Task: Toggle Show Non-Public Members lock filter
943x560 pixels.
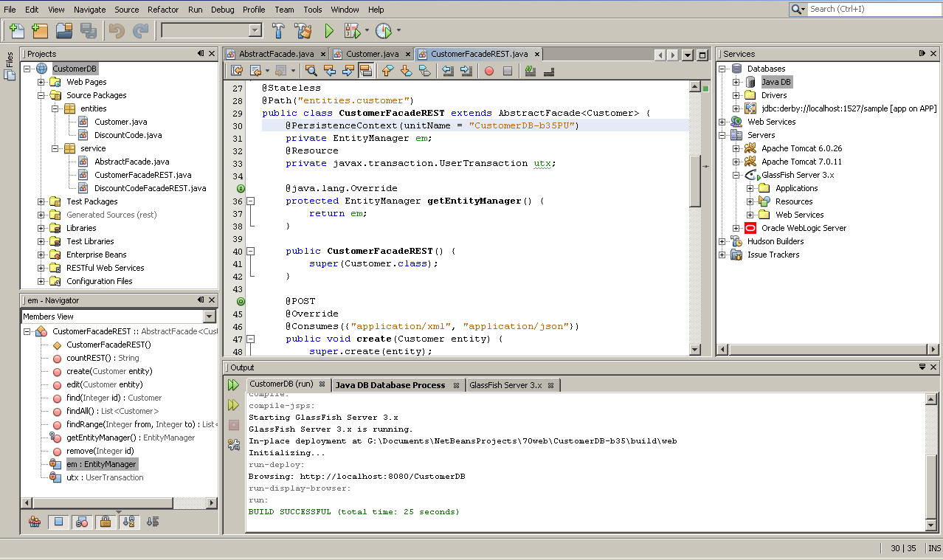Action: pos(106,522)
